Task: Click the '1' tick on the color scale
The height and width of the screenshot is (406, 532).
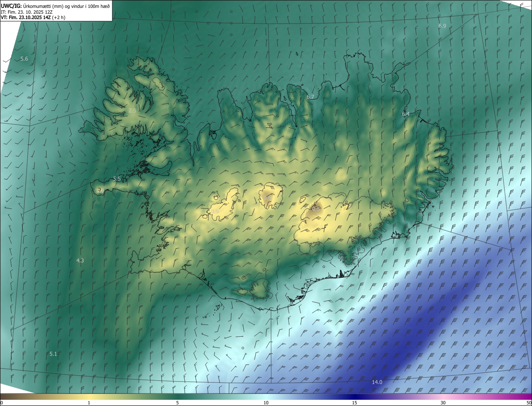Action: click(x=89, y=403)
